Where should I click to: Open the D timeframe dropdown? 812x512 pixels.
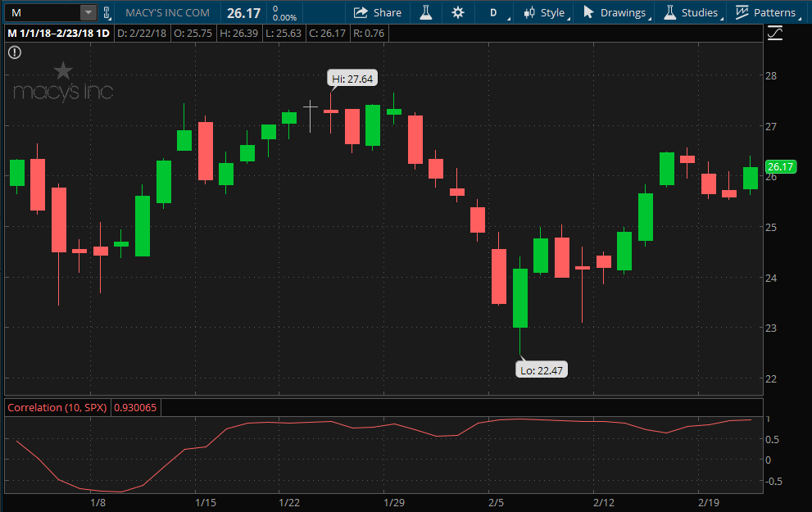click(495, 12)
